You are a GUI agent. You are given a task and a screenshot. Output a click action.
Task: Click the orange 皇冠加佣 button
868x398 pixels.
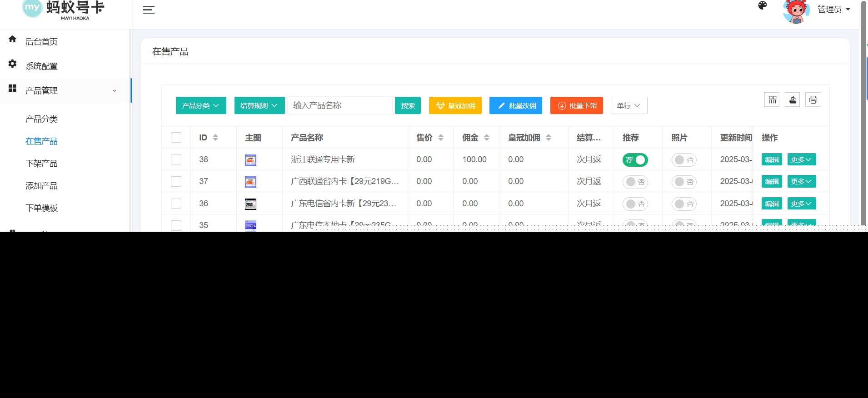pos(455,105)
